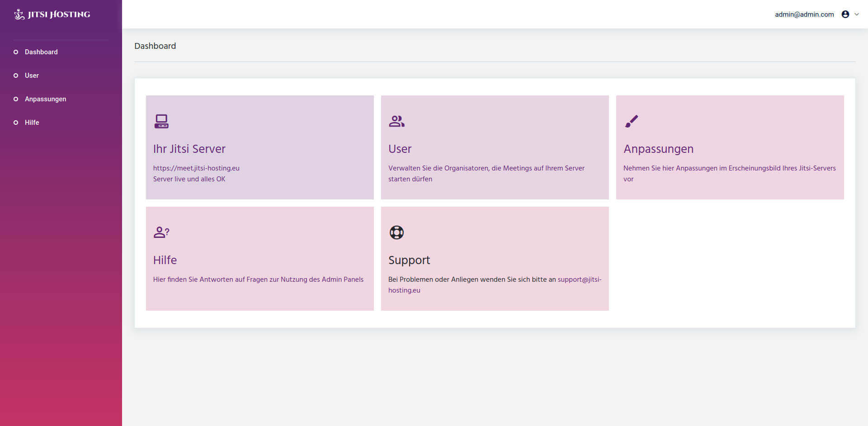Click the 'Nehmen Sie hier Anpassungen' description

coord(730,174)
